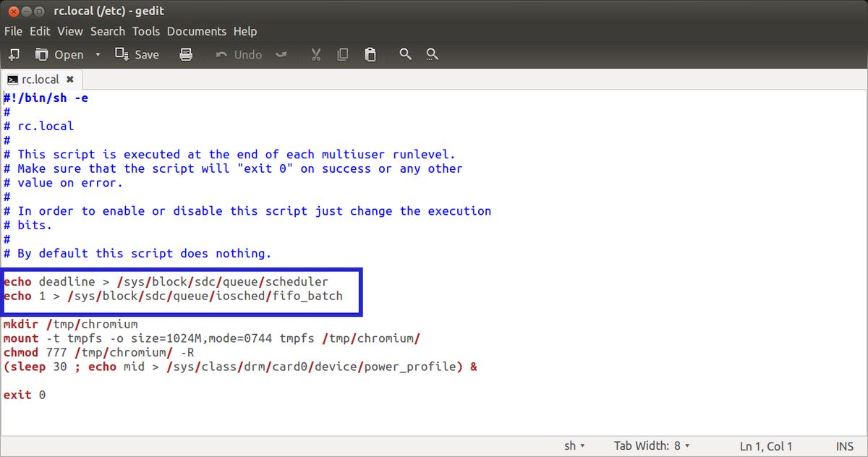The width and height of the screenshot is (868, 457).
Task: Open the Documents menu
Action: click(x=196, y=31)
